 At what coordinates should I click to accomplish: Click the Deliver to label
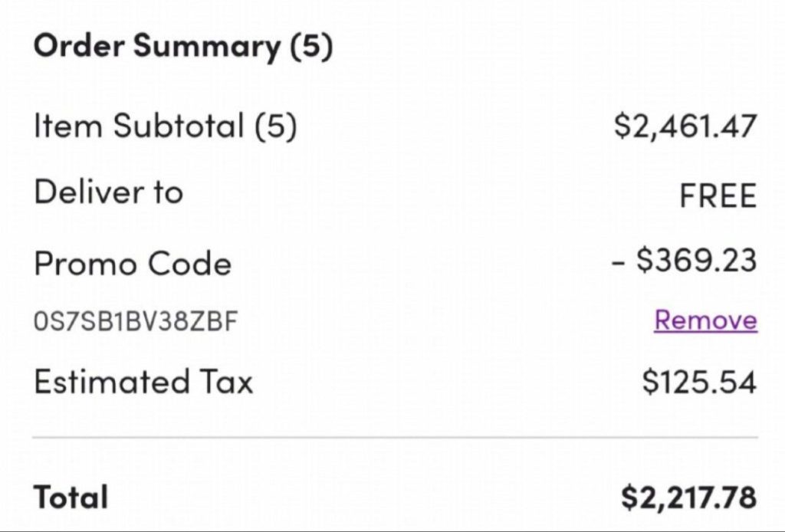108,192
